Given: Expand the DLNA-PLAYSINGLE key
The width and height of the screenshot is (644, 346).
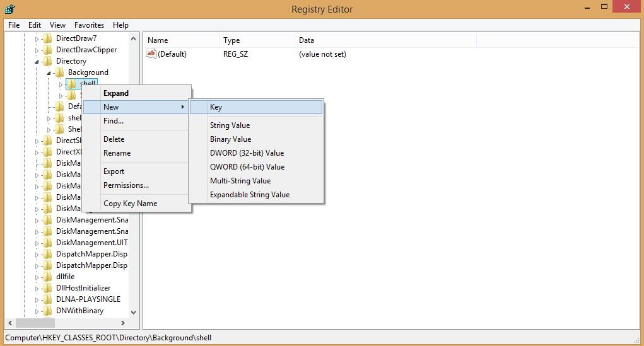Looking at the screenshot, I should tap(37, 300).
